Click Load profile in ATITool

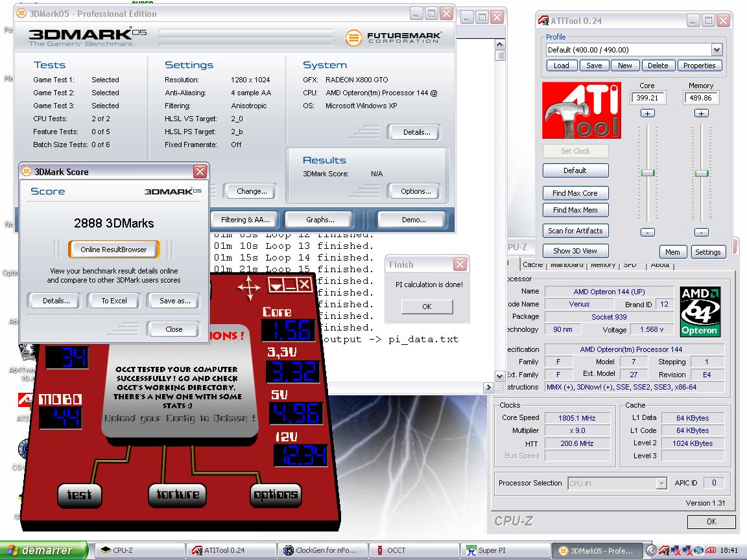[x=561, y=65]
